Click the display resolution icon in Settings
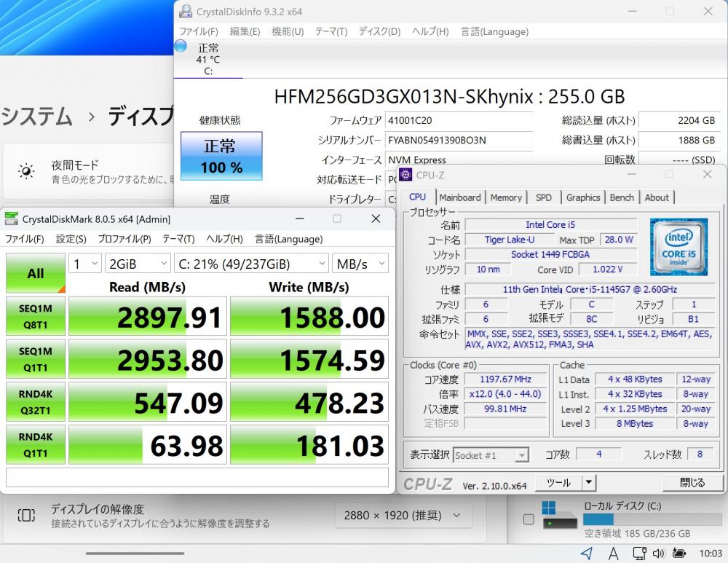728x563 pixels. [x=26, y=515]
